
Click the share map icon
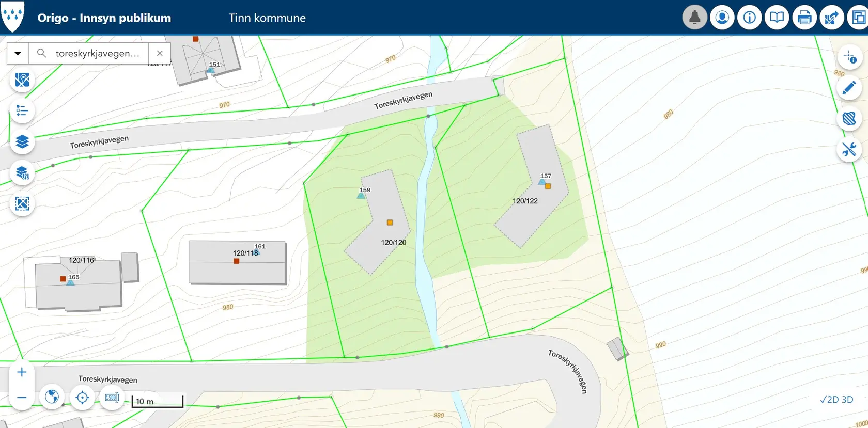(831, 18)
